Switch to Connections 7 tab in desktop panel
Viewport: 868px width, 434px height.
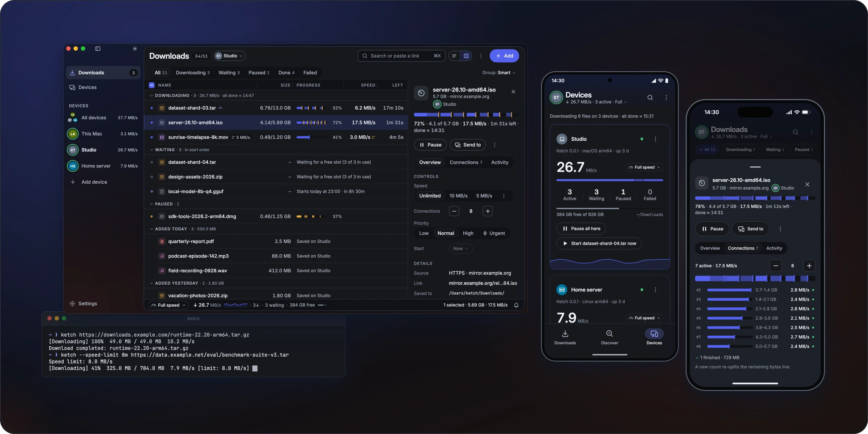[x=465, y=162]
